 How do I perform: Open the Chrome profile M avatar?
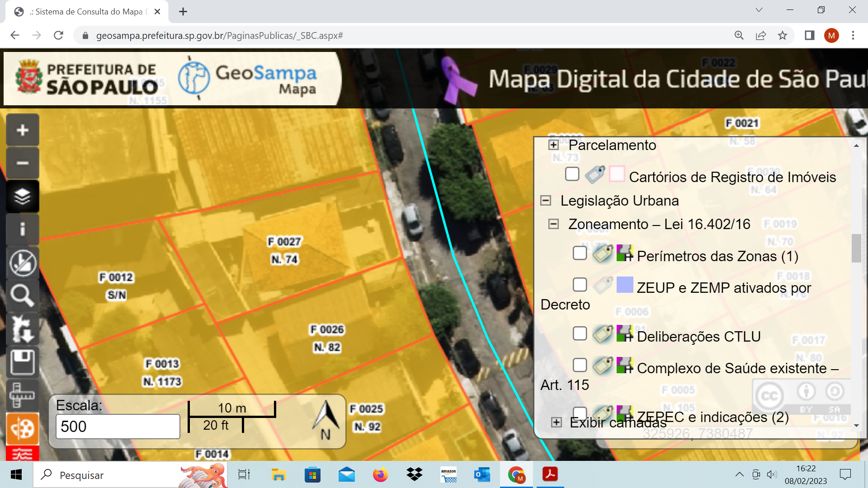tap(831, 35)
